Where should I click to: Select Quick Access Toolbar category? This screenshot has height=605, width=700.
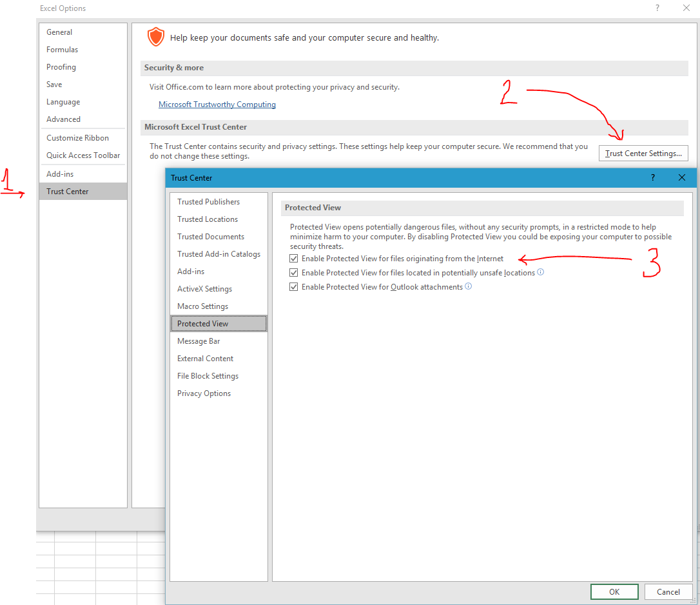click(83, 155)
